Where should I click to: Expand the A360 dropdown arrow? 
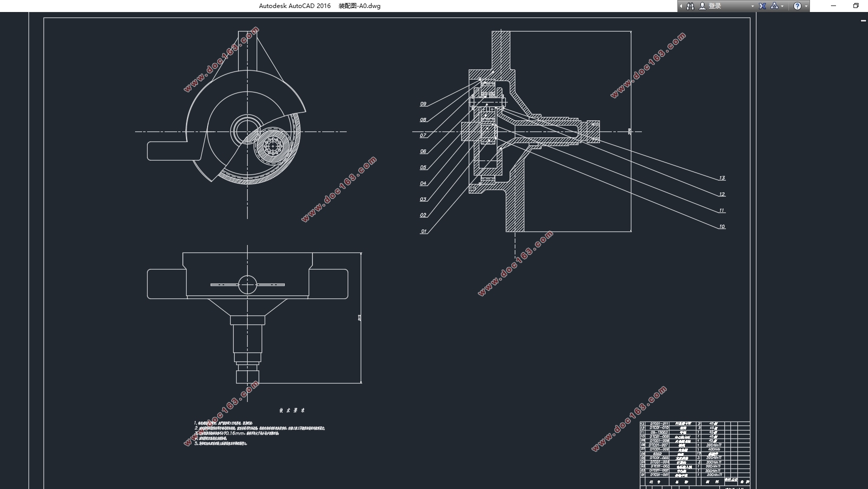pos(782,6)
